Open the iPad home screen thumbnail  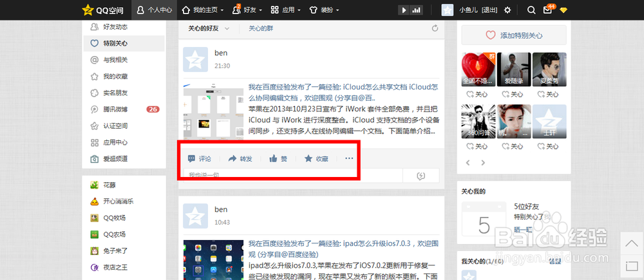click(214, 260)
